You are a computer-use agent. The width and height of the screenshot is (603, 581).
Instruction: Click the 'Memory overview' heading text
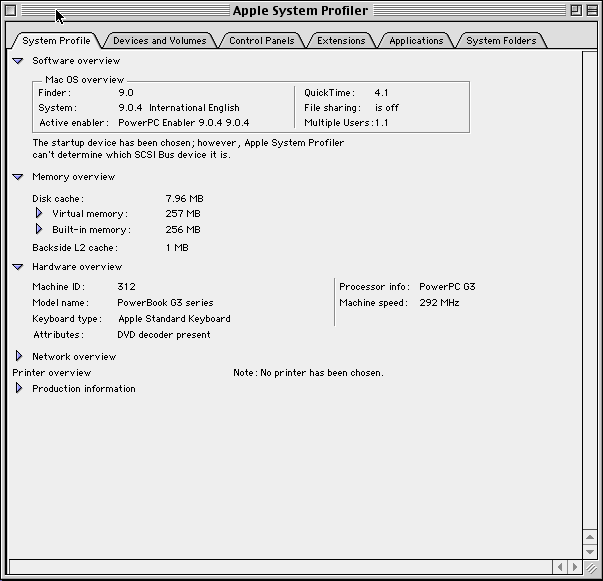(x=73, y=177)
